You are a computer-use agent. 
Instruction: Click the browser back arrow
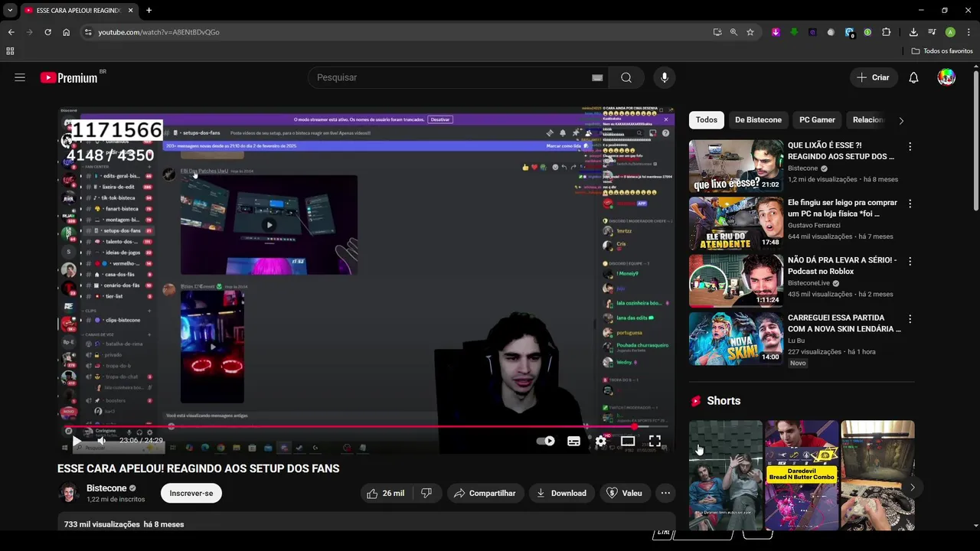point(11,32)
